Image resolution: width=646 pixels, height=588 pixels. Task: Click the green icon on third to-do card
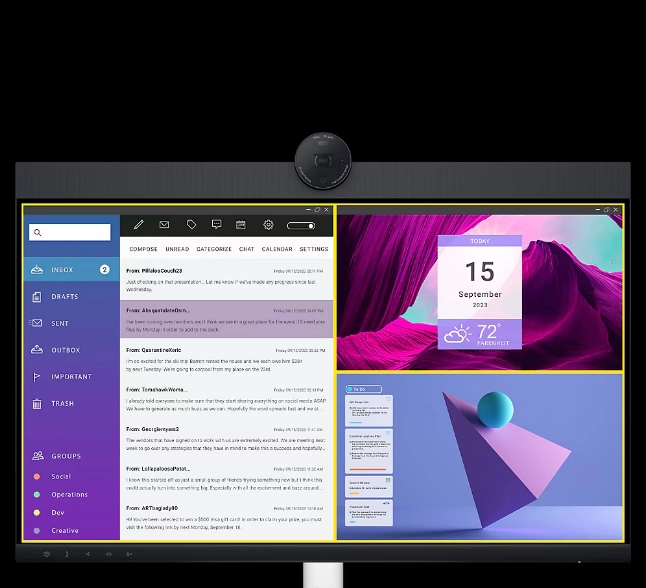[388, 480]
